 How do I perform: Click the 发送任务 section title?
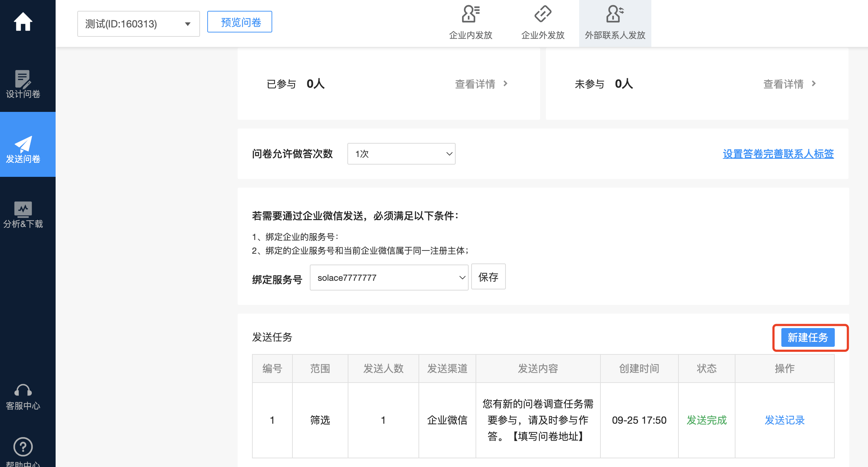click(x=272, y=337)
